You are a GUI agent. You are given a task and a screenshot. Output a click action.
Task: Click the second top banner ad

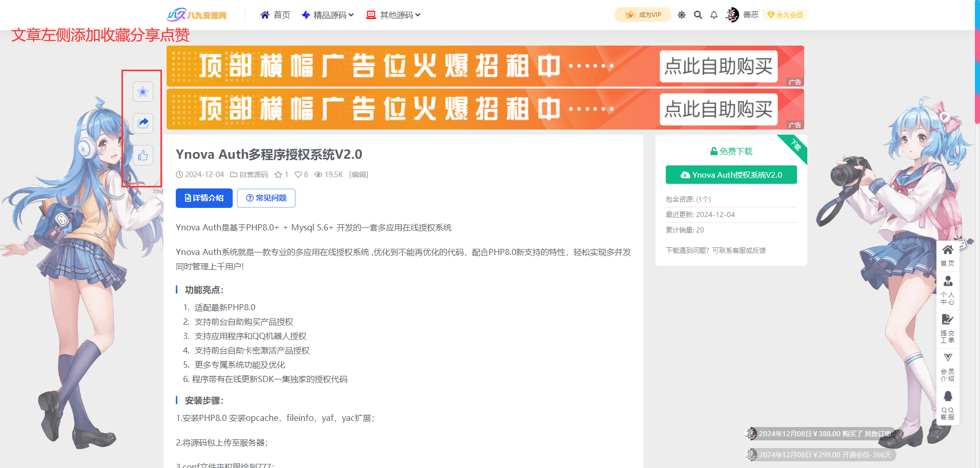point(485,109)
